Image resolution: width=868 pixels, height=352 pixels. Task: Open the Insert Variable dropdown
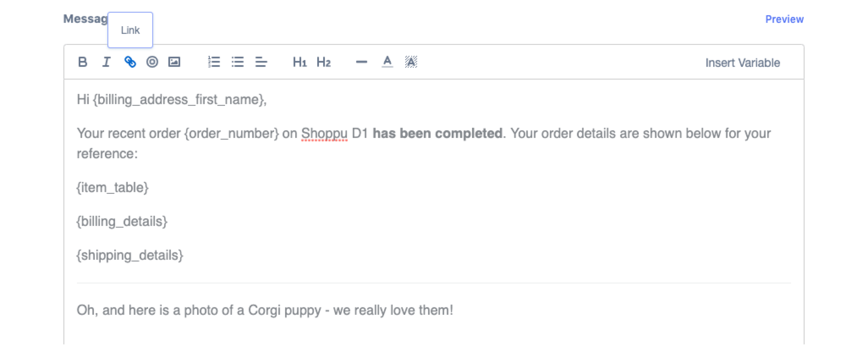[742, 63]
